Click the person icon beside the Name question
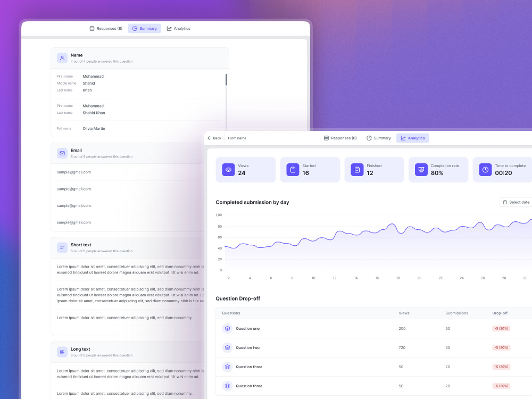The height and width of the screenshot is (399, 532). pyautogui.click(x=62, y=58)
